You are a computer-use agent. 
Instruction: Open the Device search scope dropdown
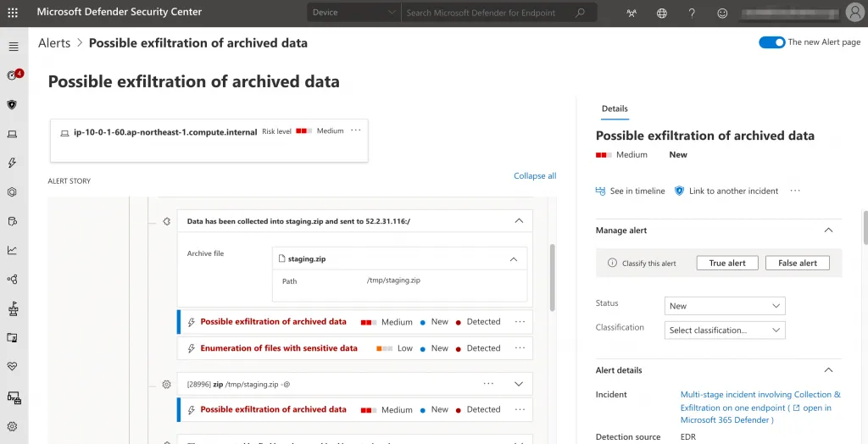click(353, 13)
